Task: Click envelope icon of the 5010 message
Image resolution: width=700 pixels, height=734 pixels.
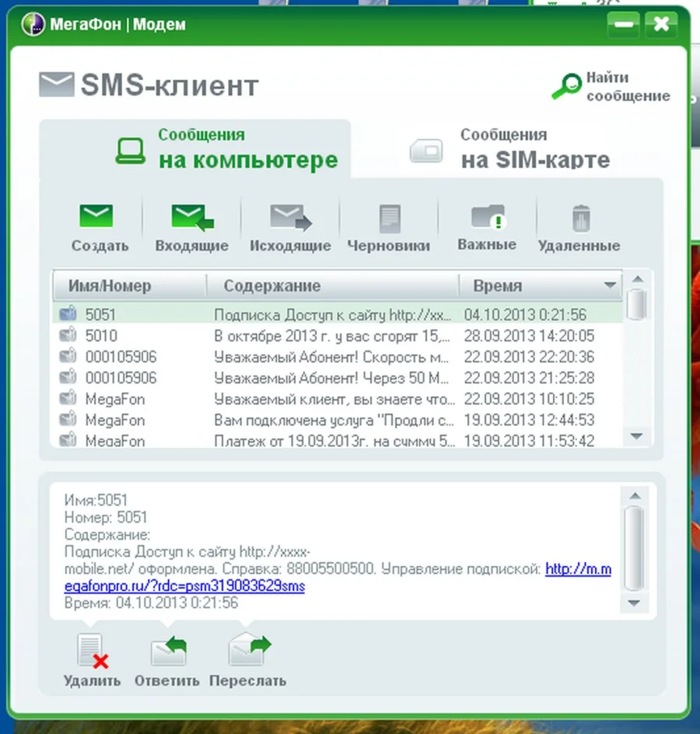Action: click(68, 334)
